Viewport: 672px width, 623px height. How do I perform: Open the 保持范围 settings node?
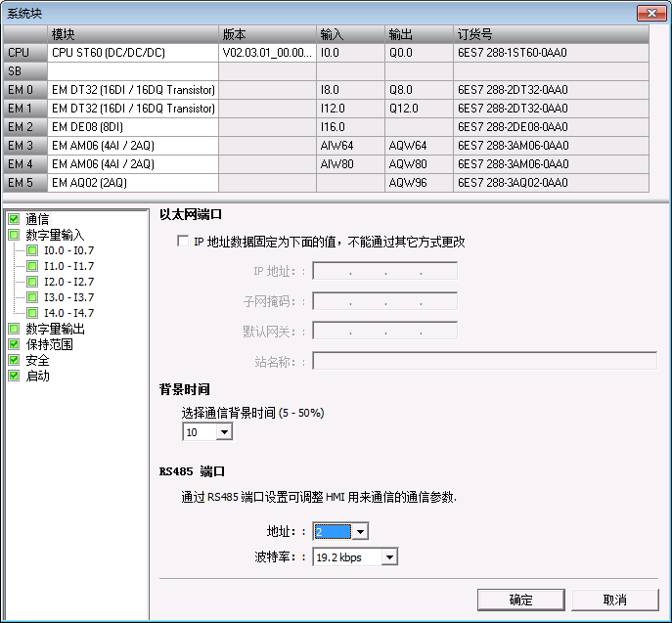49,344
